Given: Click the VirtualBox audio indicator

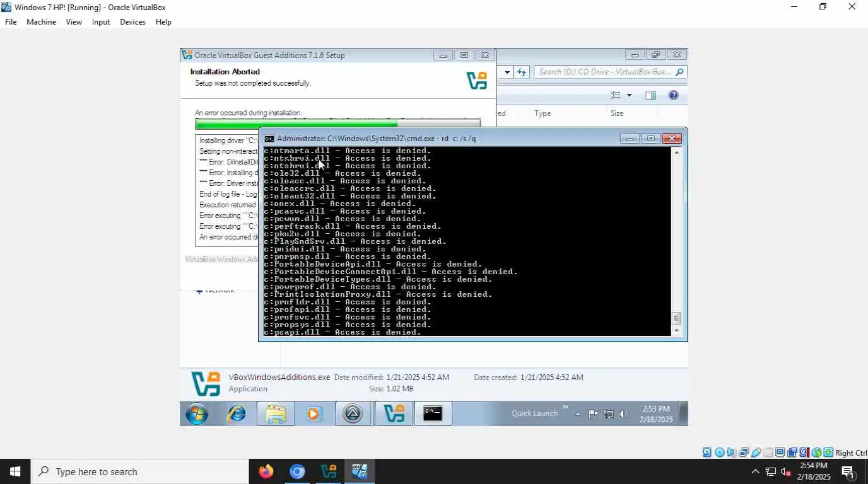Looking at the screenshot, I should (x=732, y=452).
